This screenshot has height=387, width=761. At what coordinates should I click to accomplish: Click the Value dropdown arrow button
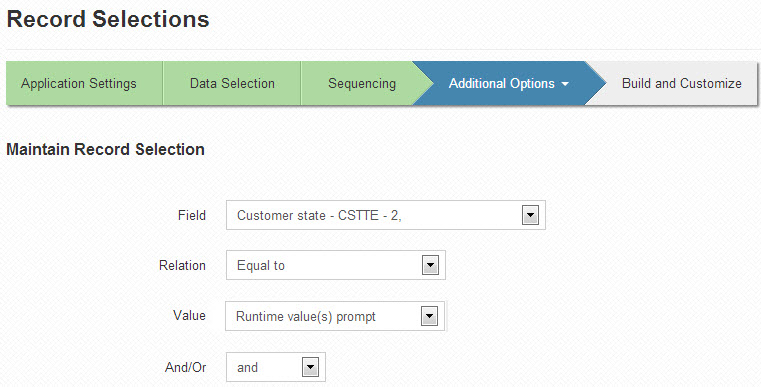click(x=429, y=317)
